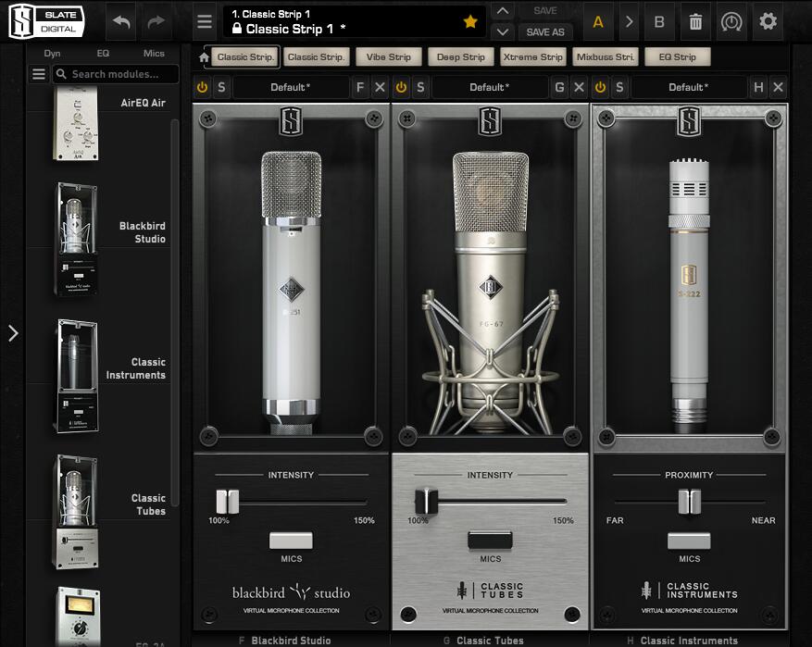This screenshot has width=812, height=647.
Task: Select the Blackbird Studio module in browser
Action: click(76, 239)
